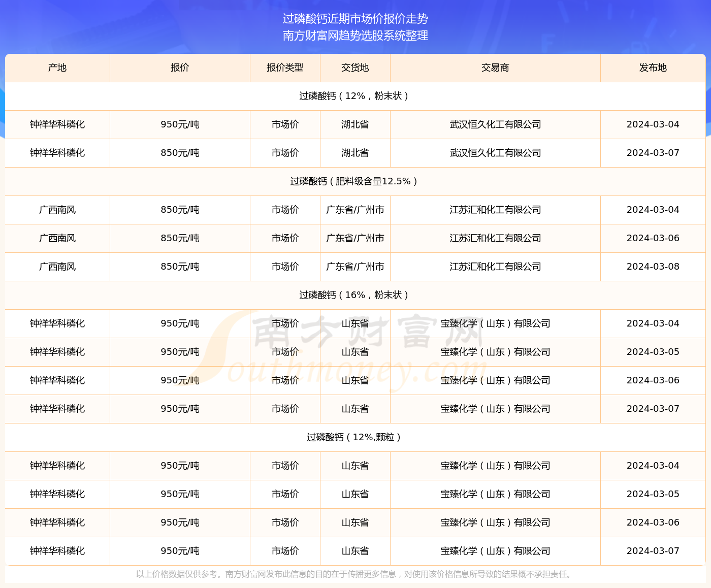Image resolution: width=711 pixels, height=588 pixels.
Task: Click the 报价类型 column header
Action: click(x=285, y=68)
